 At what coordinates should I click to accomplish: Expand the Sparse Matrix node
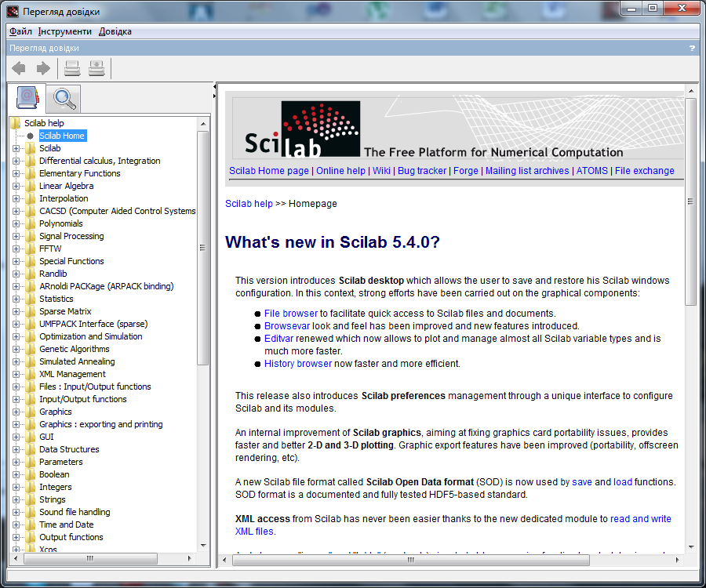pyautogui.click(x=16, y=311)
